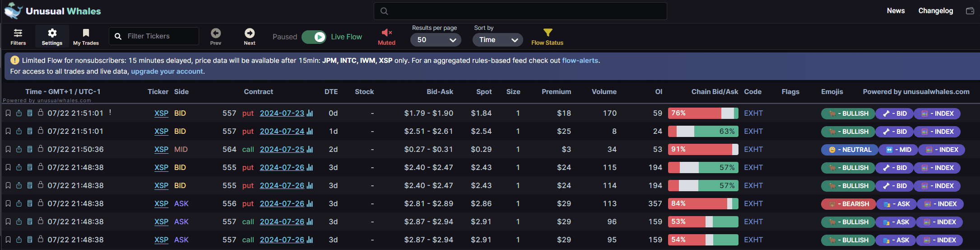Click the yellow info icon in banner
This screenshot has height=250, width=980.
(x=15, y=60)
